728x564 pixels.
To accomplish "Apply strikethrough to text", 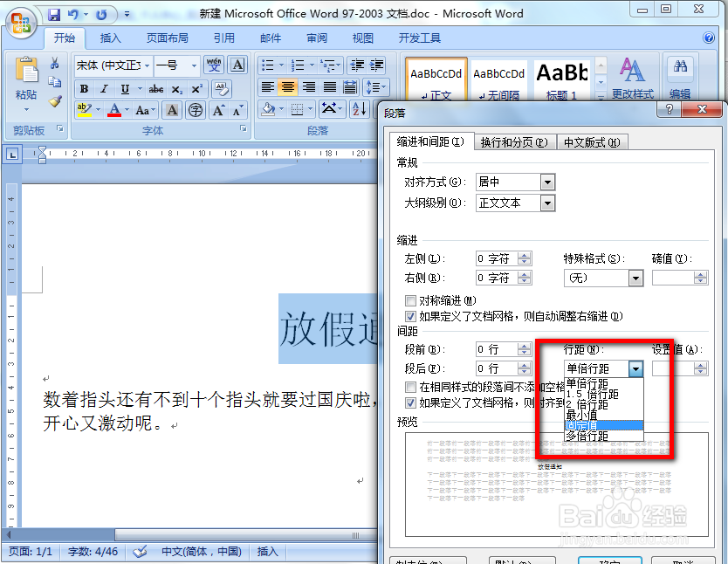I will 156,89.
